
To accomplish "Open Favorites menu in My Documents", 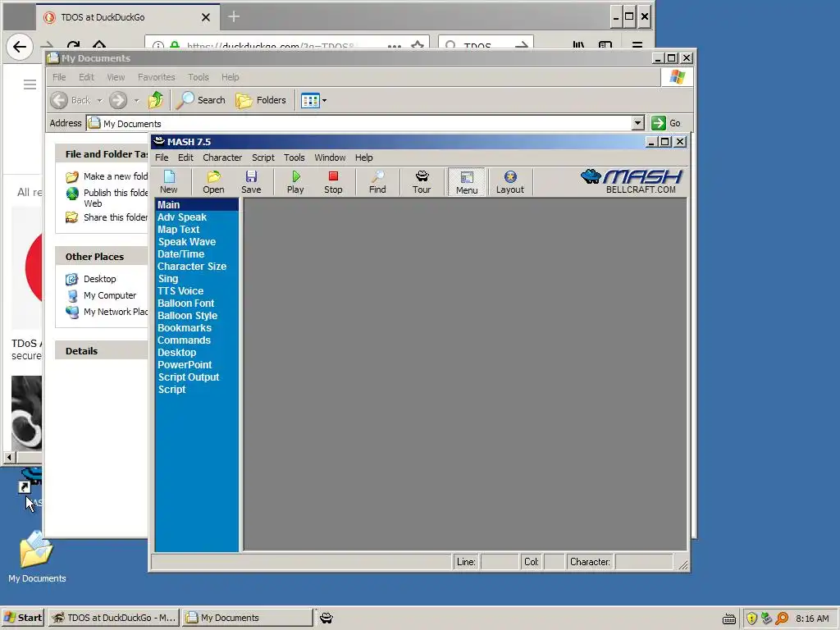I will (x=157, y=77).
